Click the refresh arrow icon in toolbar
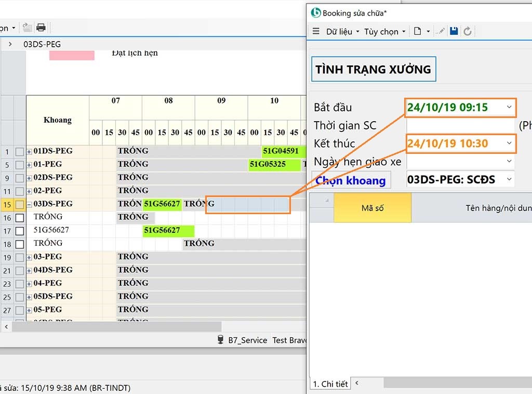 468,31
